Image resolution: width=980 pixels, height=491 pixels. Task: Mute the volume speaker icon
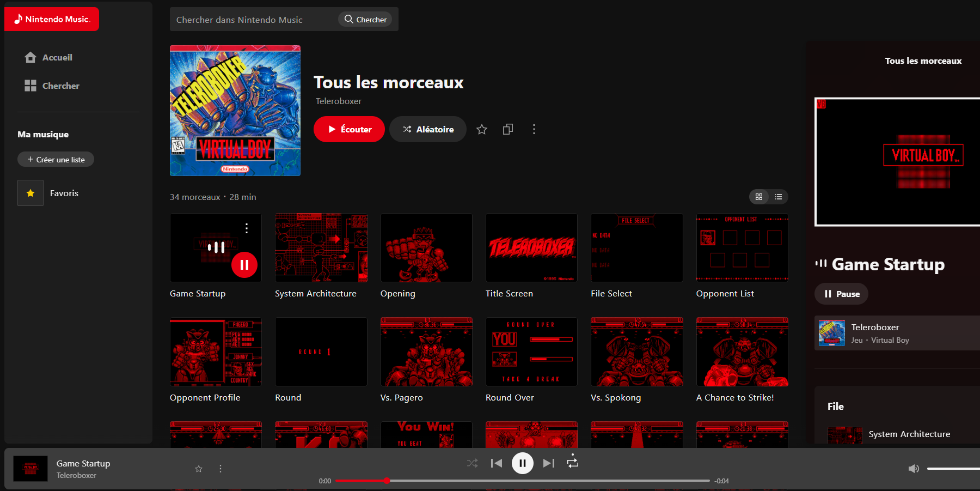(x=914, y=469)
